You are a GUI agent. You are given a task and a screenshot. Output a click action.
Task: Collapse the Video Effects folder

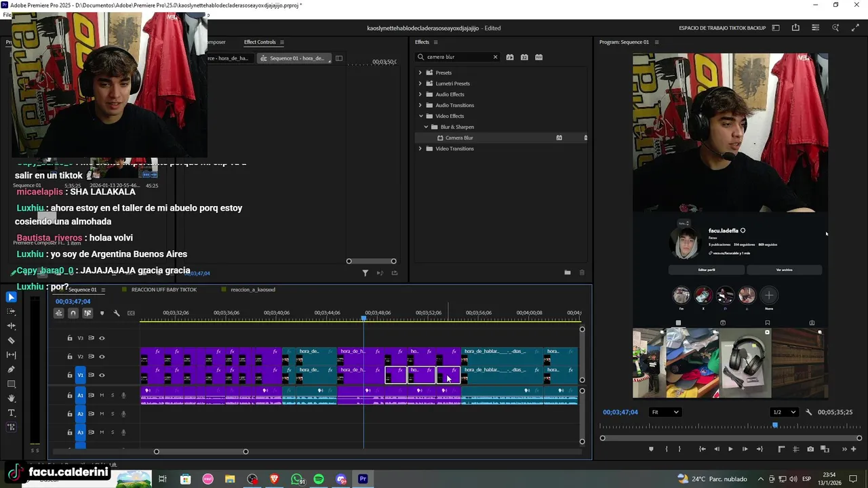click(420, 116)
